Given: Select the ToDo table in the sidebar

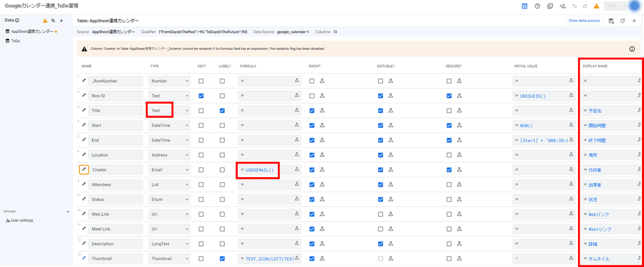Looking at the screenshot, I should (x=16, y=41).
